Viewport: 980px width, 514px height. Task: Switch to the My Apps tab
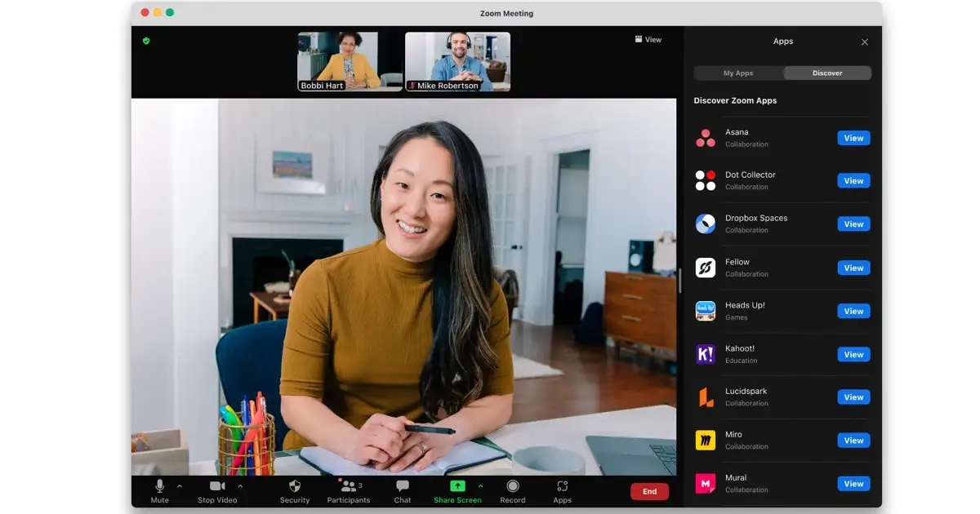[x=738, y=73]
